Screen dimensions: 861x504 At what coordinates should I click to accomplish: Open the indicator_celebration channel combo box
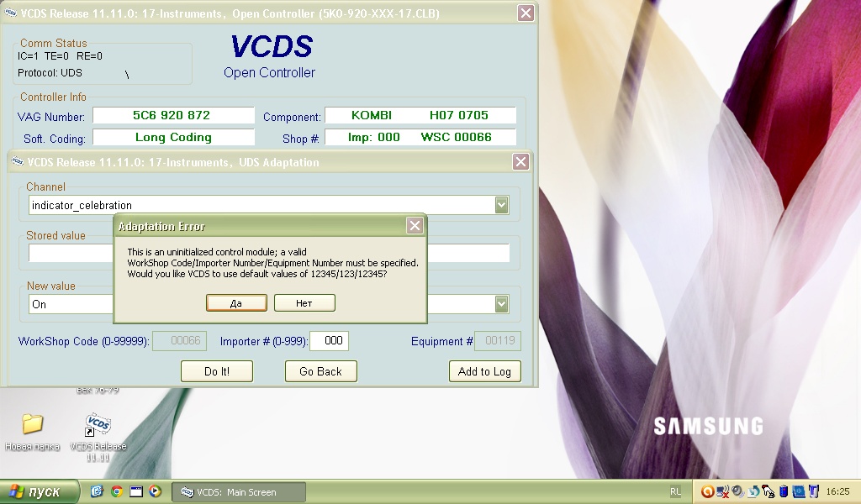261,205
